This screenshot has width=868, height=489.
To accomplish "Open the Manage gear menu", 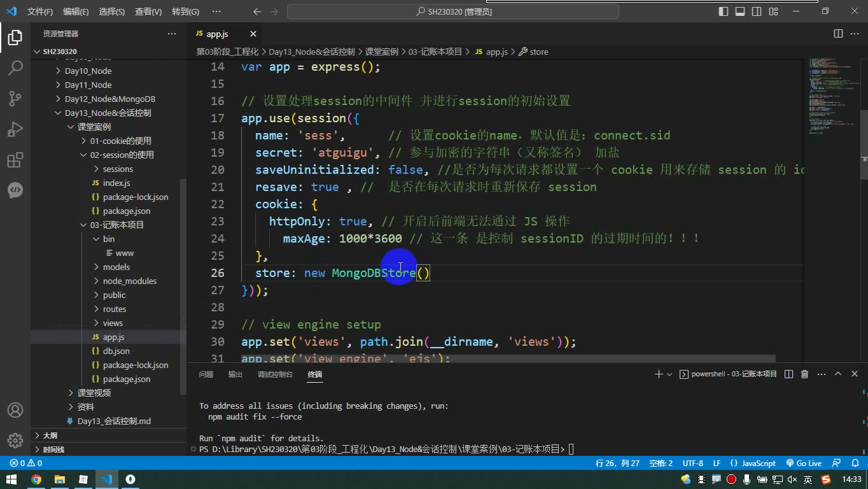I will (x=15, y=440).
